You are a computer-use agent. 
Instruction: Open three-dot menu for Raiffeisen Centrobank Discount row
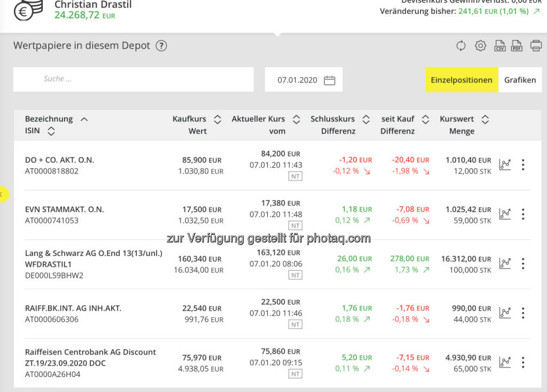523,363
